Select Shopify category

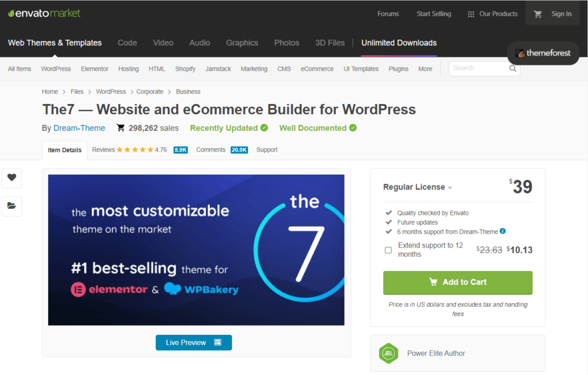coord(185,69)
